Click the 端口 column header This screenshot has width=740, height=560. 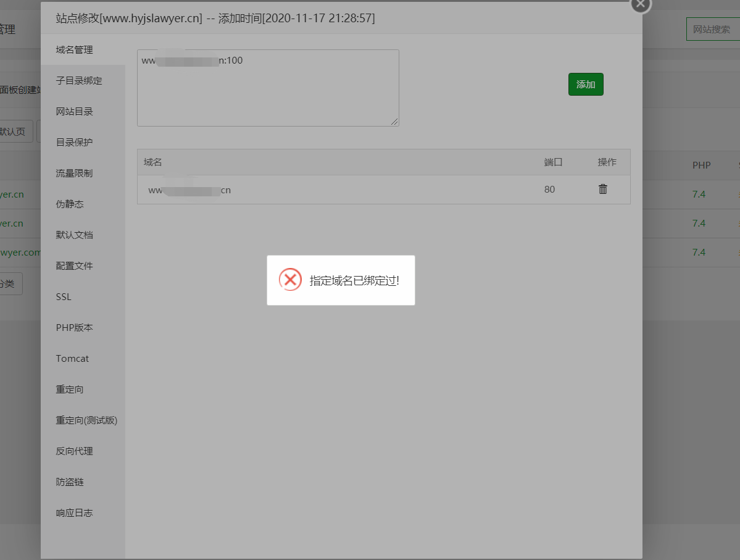point(553,162)
